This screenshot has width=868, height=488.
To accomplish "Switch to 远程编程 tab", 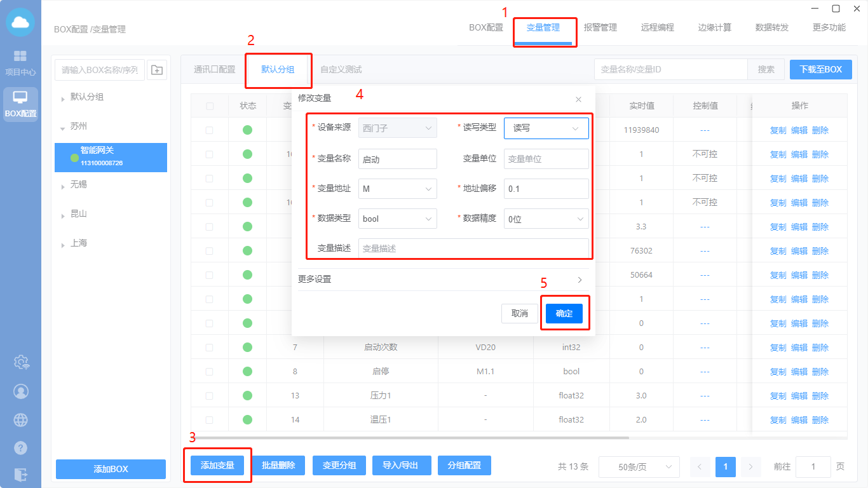I will [x=658, y=28].
